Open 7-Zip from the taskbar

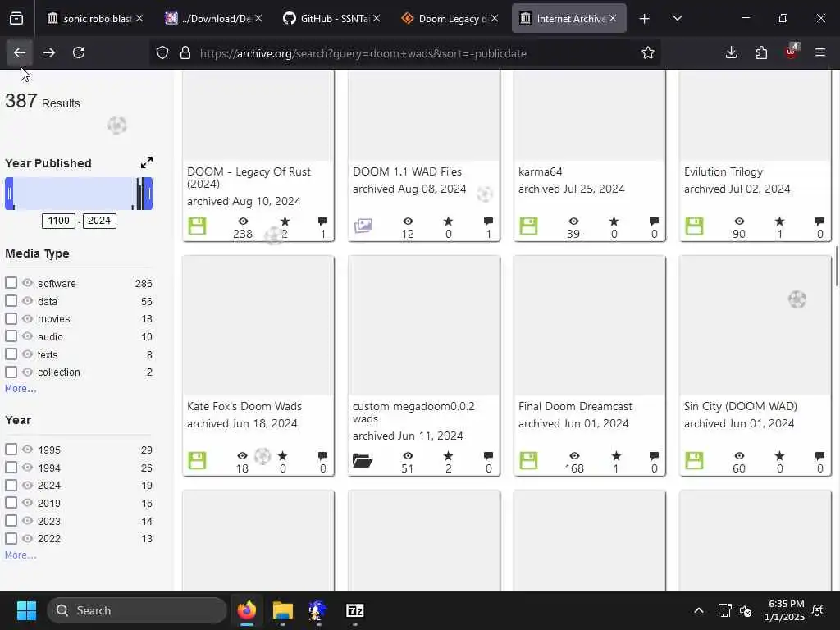354,610
